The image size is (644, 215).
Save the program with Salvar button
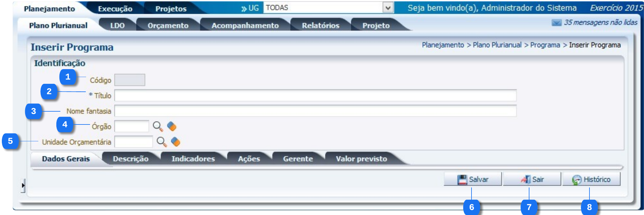473,179
